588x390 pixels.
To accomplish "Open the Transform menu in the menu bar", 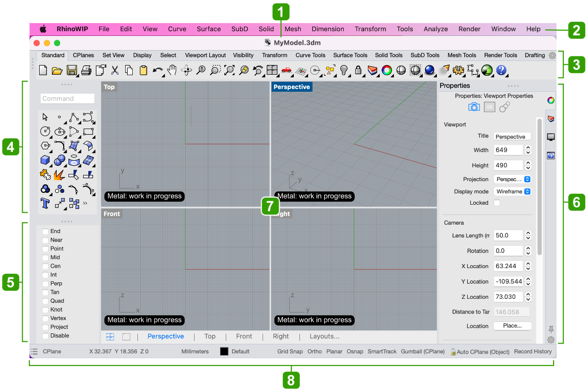I will coord(370,29).
